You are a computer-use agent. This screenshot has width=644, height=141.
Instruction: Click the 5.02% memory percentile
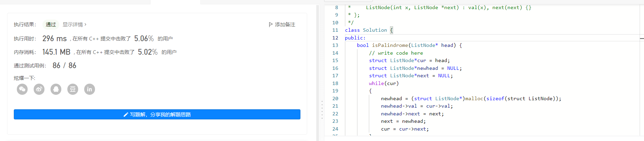pos(148,52)
